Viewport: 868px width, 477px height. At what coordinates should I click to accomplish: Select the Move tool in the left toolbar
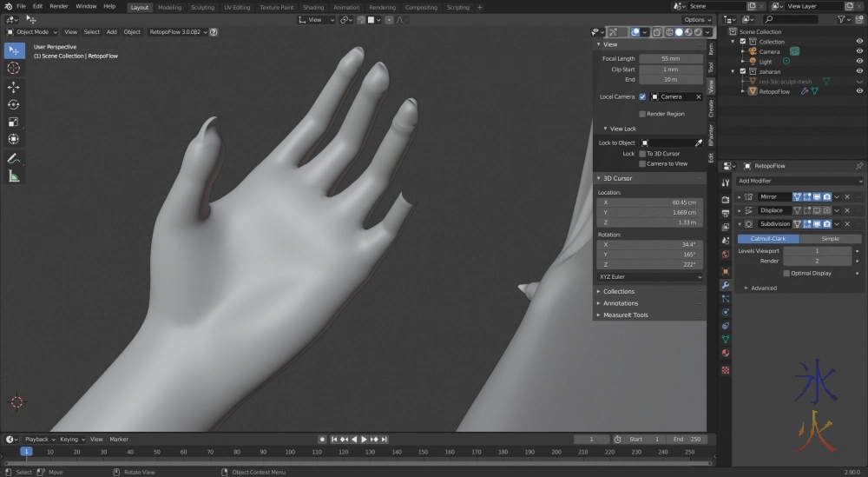(14, 87)
